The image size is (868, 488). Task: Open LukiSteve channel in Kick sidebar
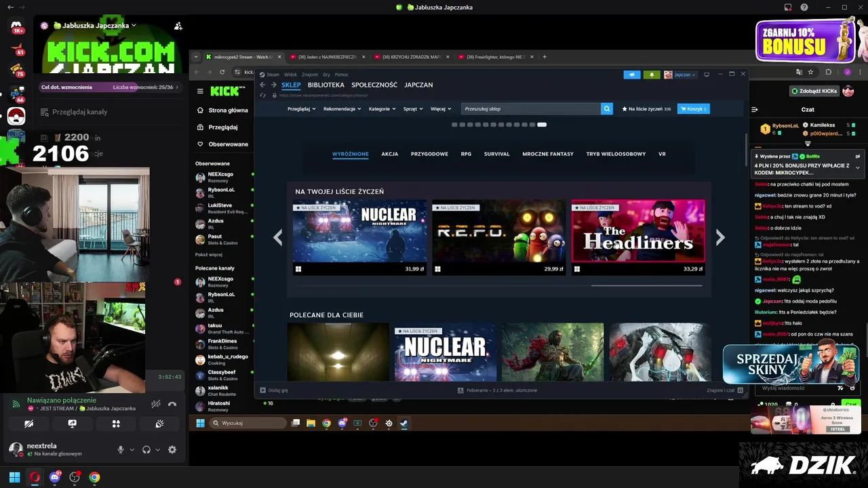click(x=224, y=208)
